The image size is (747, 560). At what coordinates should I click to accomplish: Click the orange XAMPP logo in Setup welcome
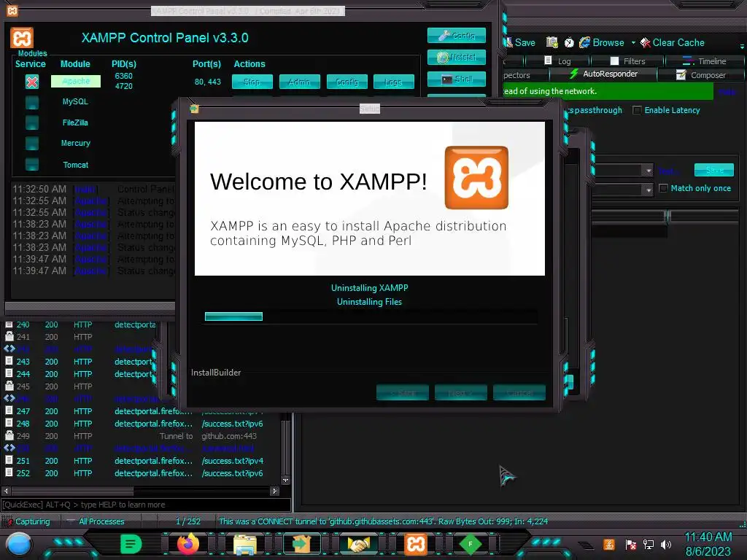[476, 178]
